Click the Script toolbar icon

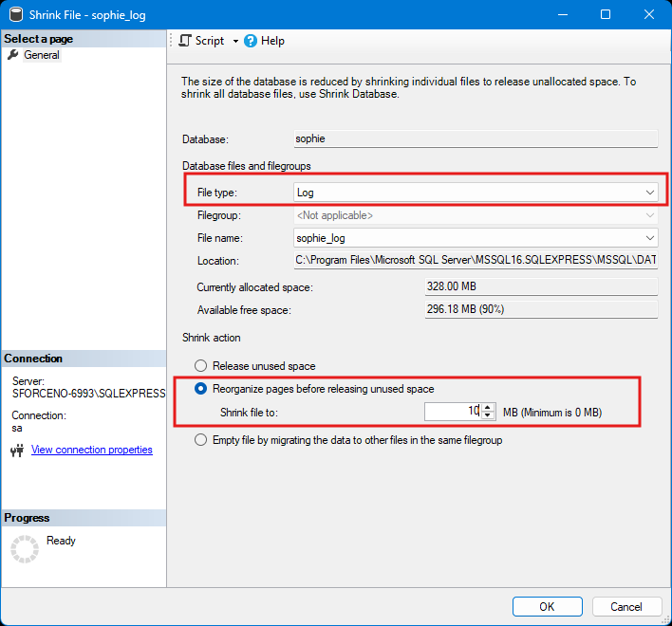click(x=185, y=41)
